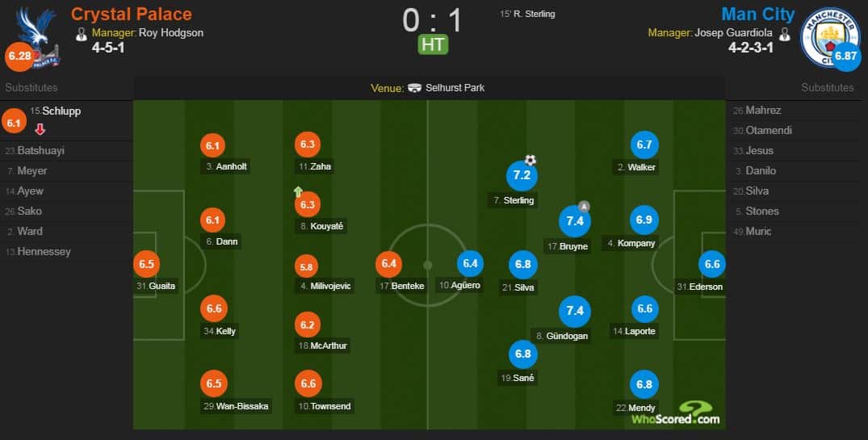Click the stadium icon next to Selhurst Park
The height and width of the screenshot is (440, 868).
point(415,87)
